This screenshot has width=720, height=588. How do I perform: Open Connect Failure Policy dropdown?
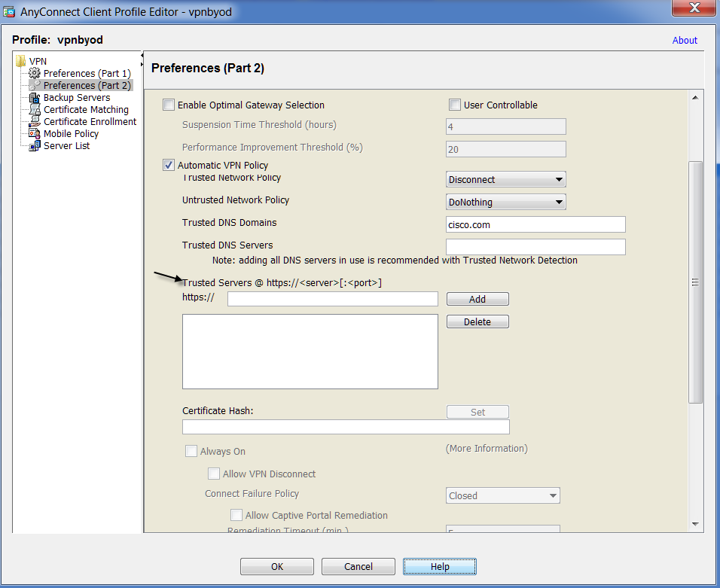503,495
